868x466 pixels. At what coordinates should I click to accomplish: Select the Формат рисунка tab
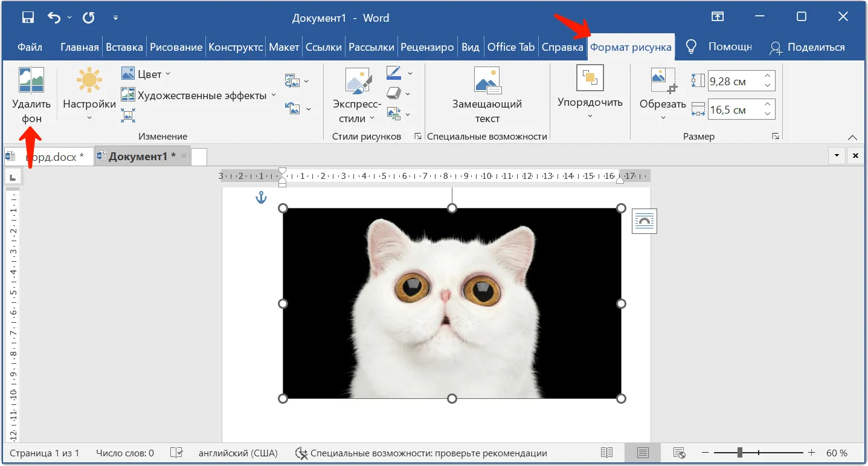click(x=631, y=47)
